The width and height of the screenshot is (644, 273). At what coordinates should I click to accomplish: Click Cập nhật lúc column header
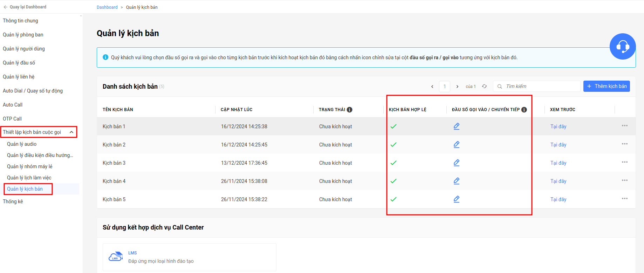point(237,110)
